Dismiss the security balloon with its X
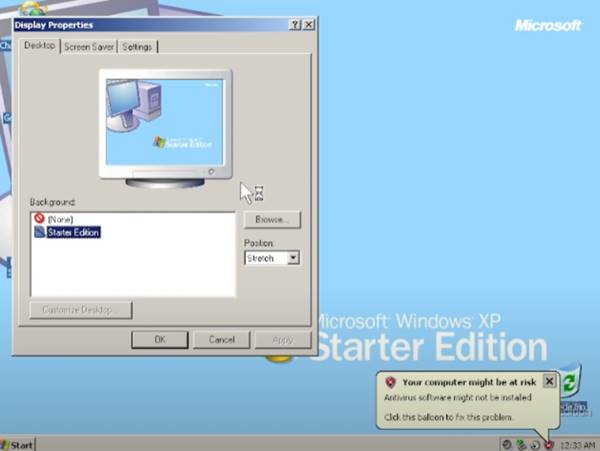This screenshot has height=451, width=600. click(549, 381)
